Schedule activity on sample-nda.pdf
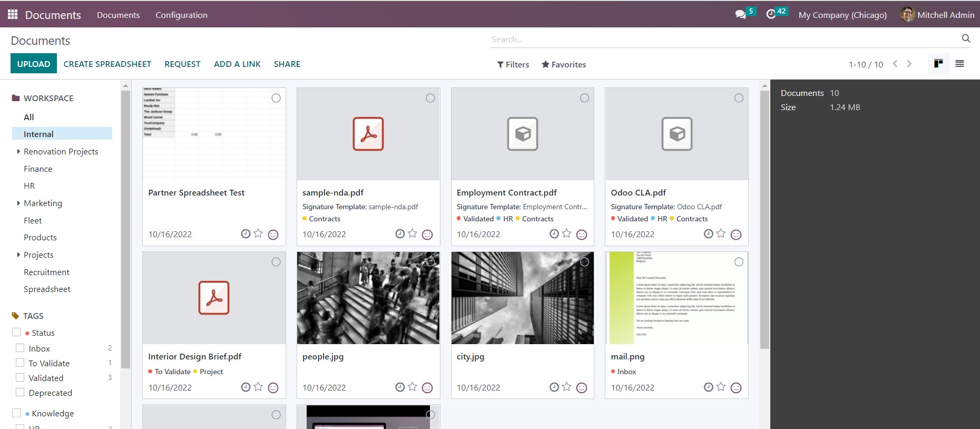This screenshot has width=980, height=429. [400, 234]
